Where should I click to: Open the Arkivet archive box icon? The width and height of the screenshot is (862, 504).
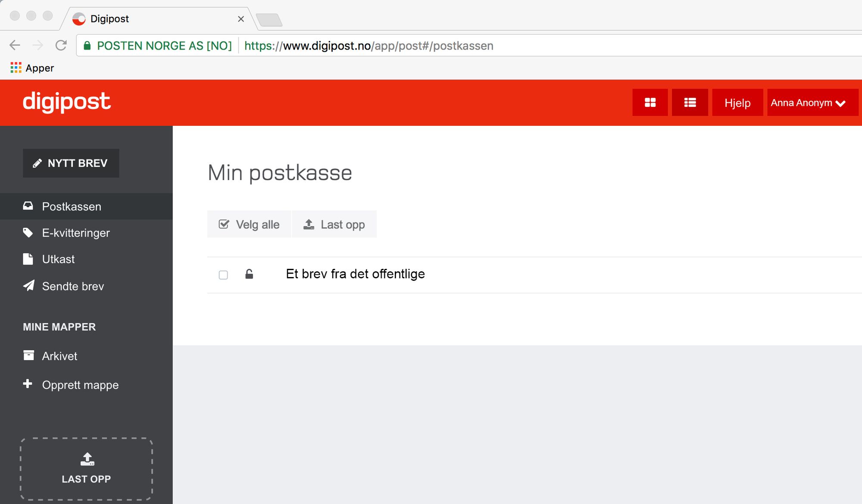[x=28, y=355]
